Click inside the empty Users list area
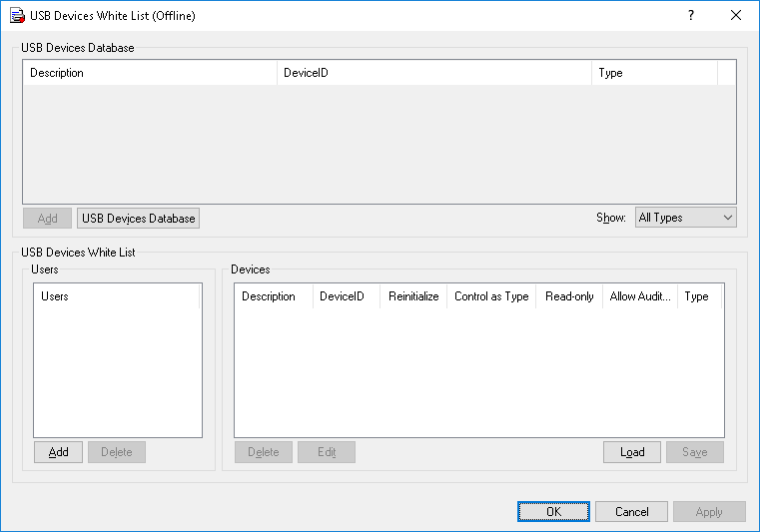 pos(117,369)
